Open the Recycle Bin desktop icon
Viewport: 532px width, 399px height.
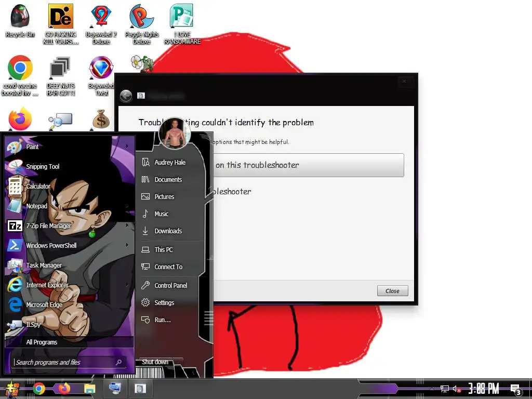coord(20,20)
